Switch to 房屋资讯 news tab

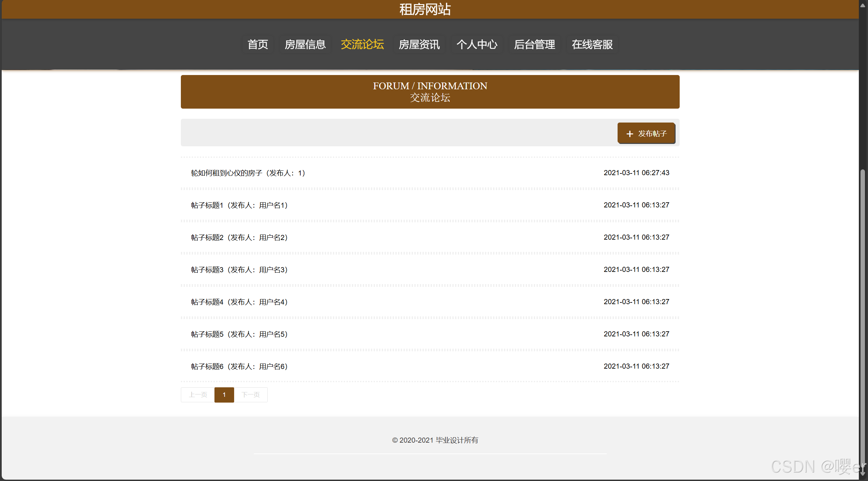point(419,44)
